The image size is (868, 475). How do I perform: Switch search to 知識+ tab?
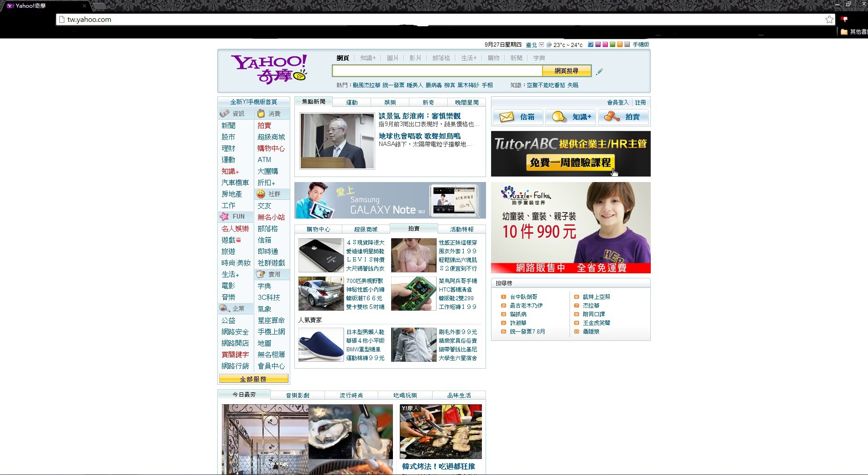click(x=368, y=58)
